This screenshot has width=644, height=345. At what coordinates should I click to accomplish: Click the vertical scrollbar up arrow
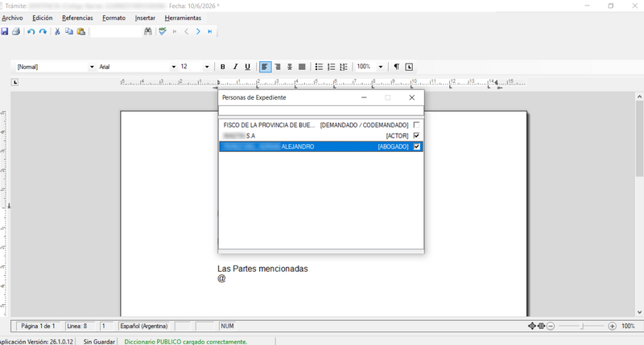639,97
